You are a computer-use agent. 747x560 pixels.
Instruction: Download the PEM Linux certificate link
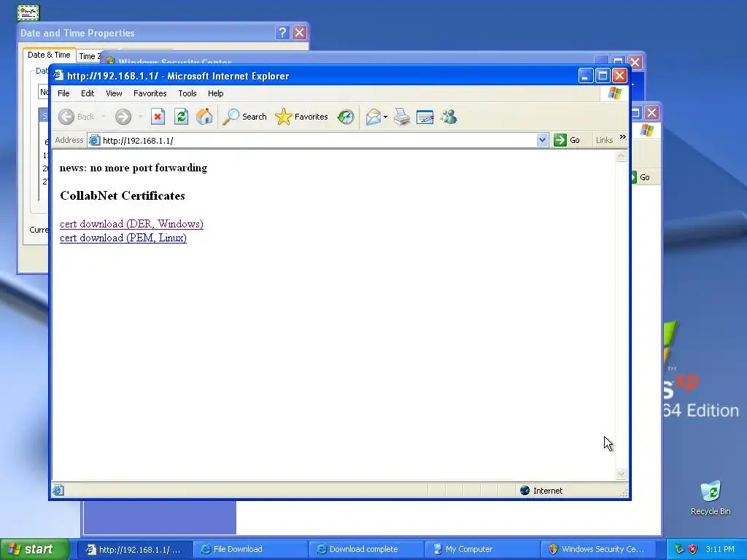point(123,238)
